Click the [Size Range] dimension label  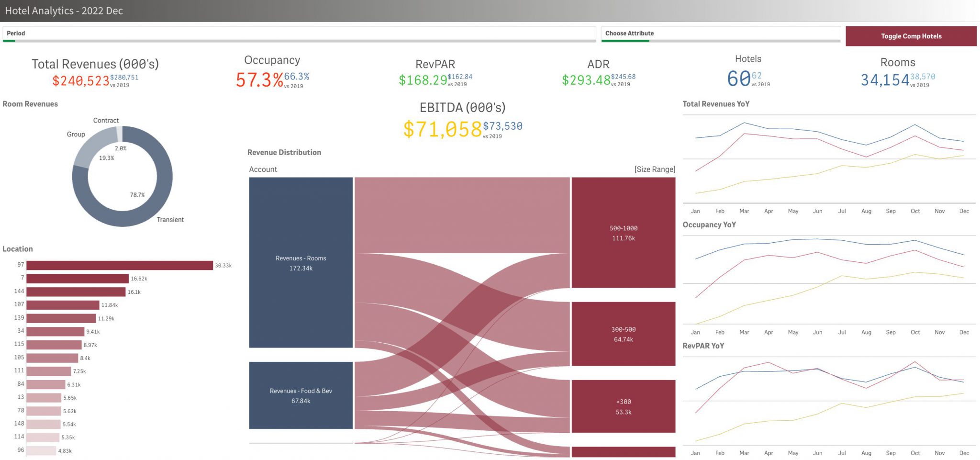[654, 169]
